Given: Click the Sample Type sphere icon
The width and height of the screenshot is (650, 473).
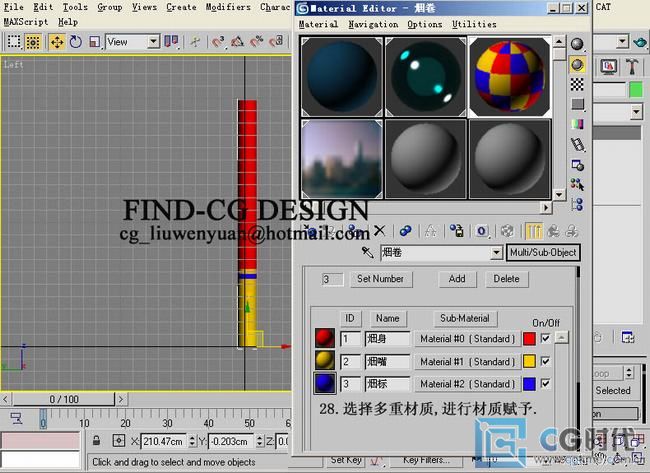Looking at the screenshot, I should [x=577, y=44].
